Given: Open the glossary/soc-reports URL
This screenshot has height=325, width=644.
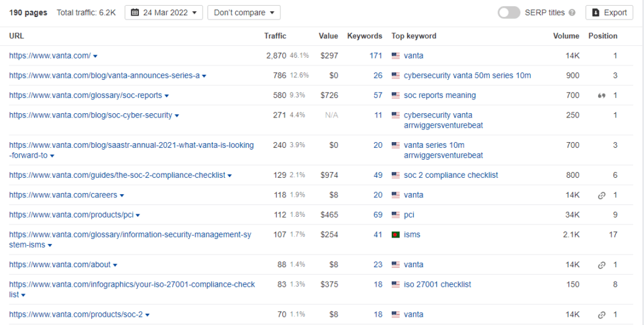Looking at the screenshot, I should (86, 95).
